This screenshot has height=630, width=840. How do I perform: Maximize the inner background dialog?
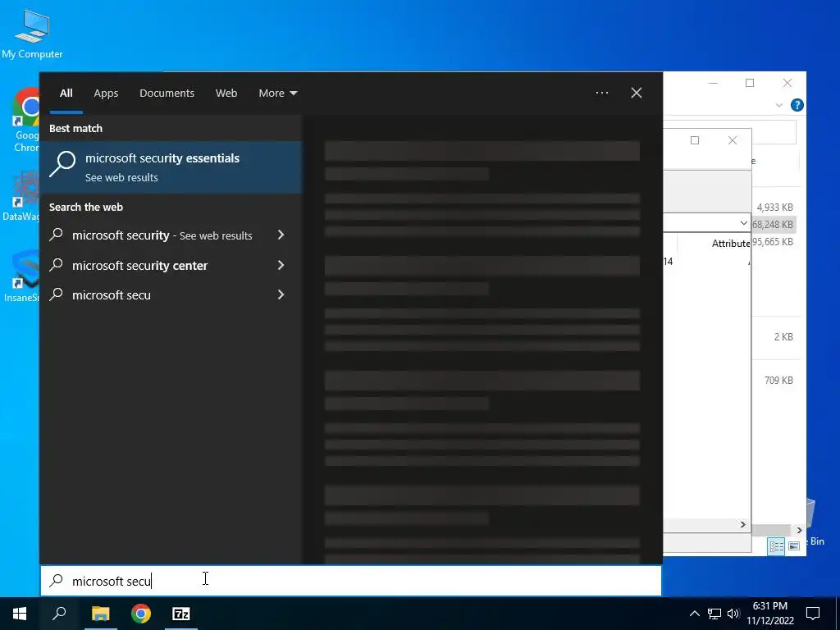695,140
